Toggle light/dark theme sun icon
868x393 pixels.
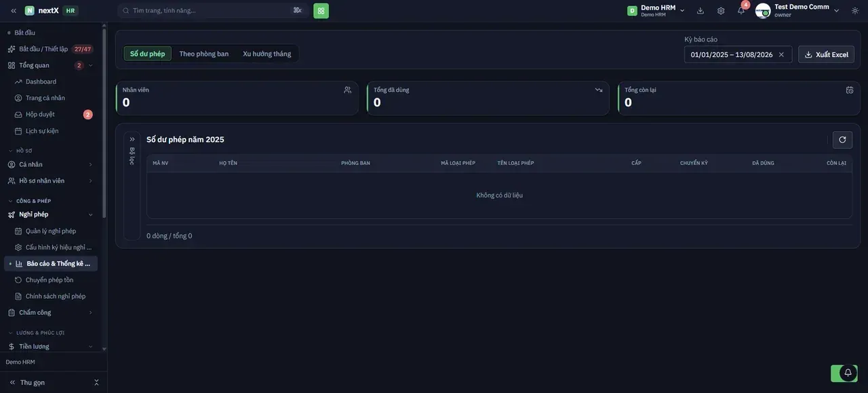coord(855,11)
